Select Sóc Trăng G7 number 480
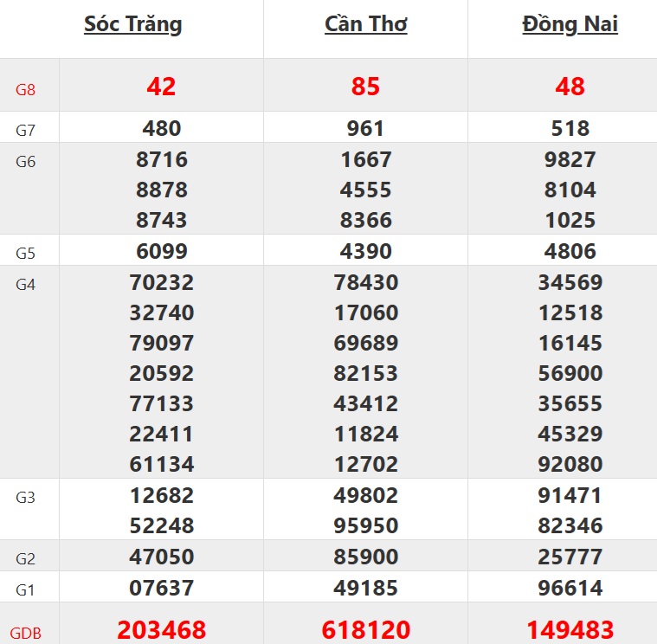657x644 pixels. pyautogui.click(x=162, y=129)
